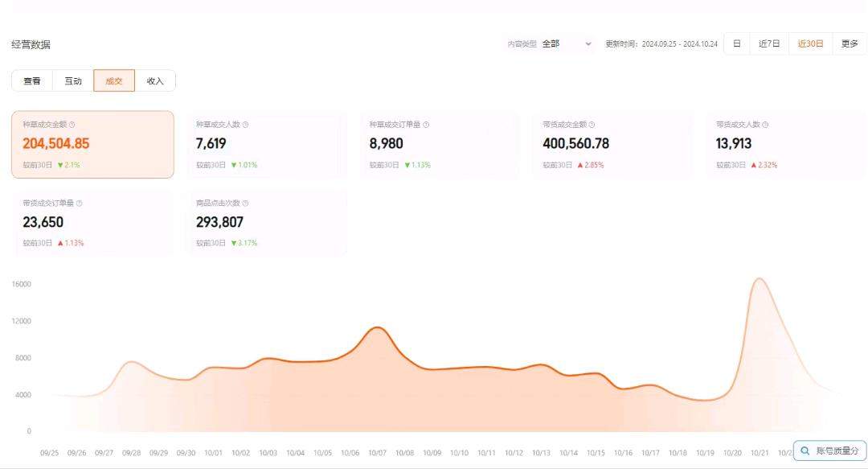Image resolution: width=868 pixels, height=469 pixels.
Task: Click the dropdown arrow beside 全部
Action: coord(588,43)
